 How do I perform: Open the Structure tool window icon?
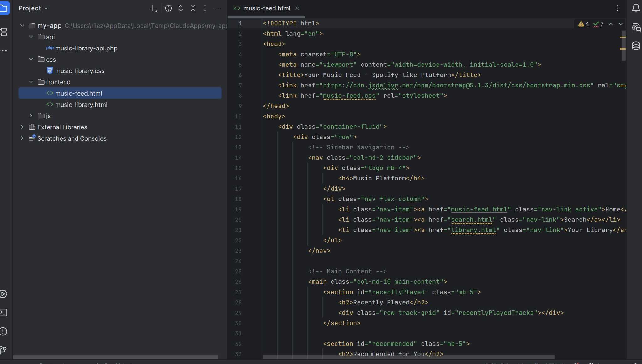point(3,32)
